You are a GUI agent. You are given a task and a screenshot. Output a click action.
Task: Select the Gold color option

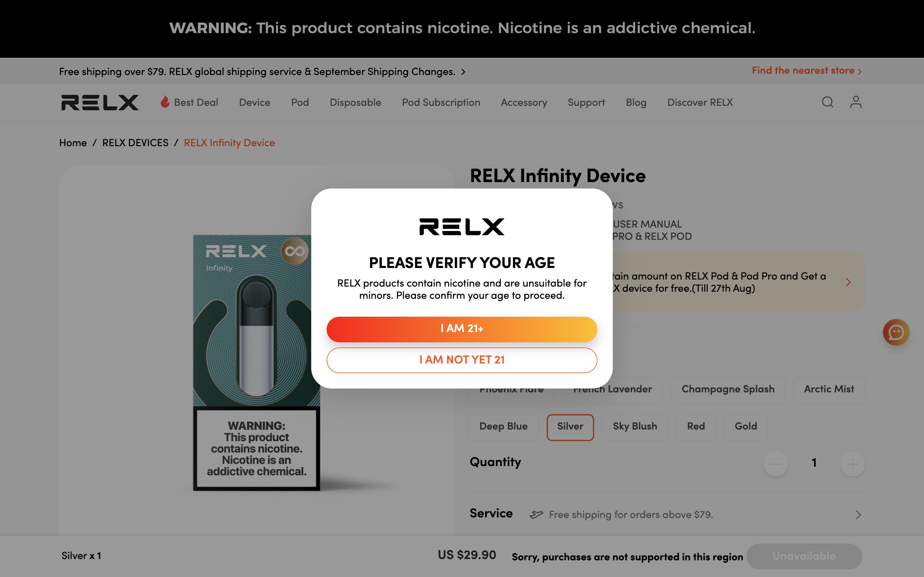coord(745,427)
